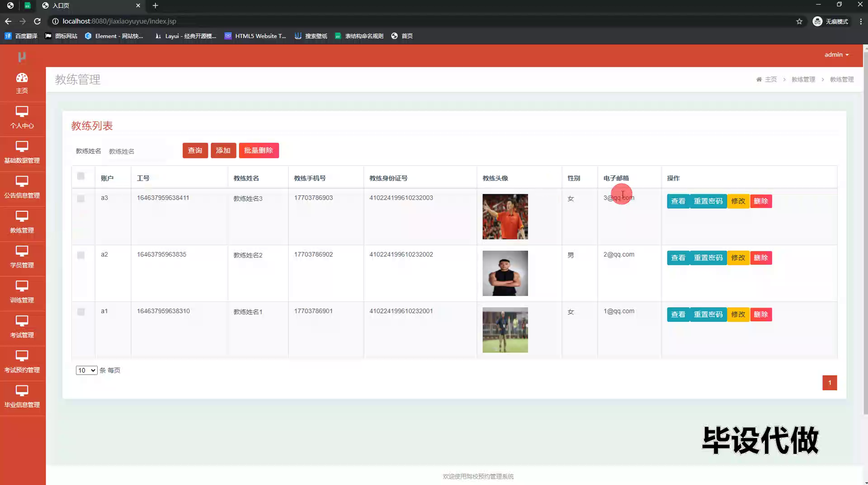
Task: Click 修改 for coach a2
Action: click(738, 258)
